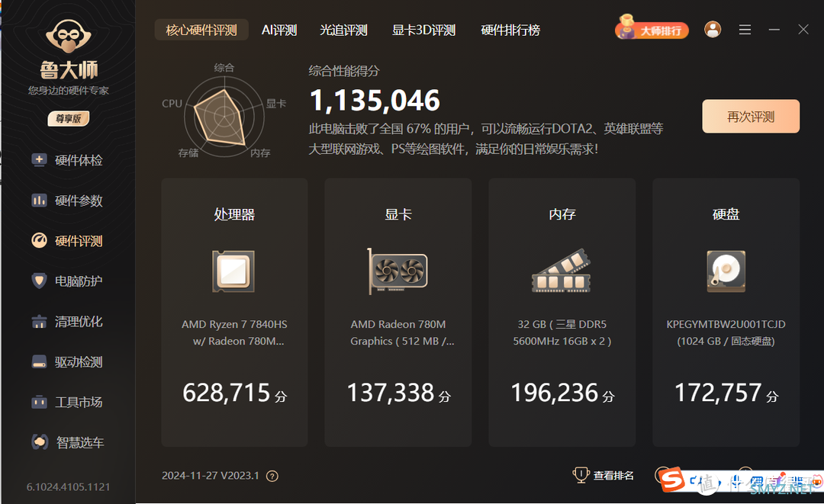Select 硬件评测 in the sidebar
The image size is (824, 504).
(x=67, y=241)
